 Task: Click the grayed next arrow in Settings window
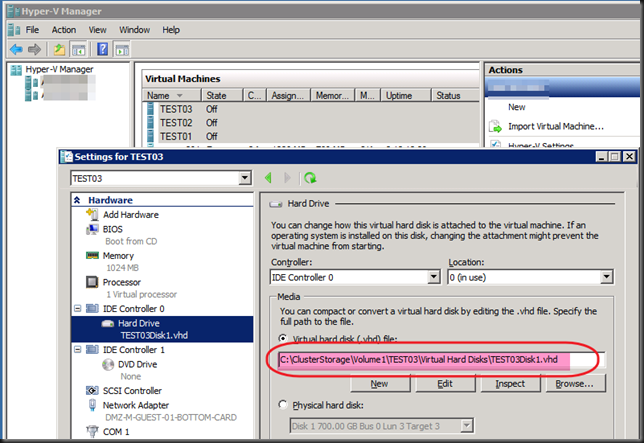(287, 178)
